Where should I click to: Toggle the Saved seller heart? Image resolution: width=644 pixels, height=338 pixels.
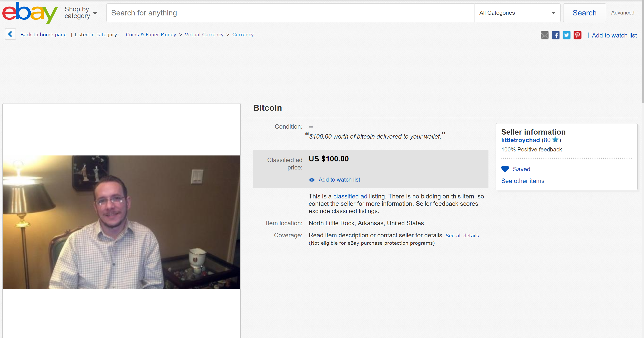point(505,169)
